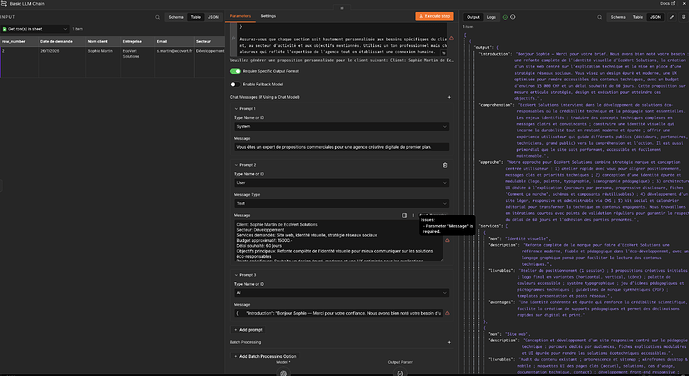Screen dimensions: 689x376
Task: Open Message Type dropdown showing Text
Action: pos(341,203)
